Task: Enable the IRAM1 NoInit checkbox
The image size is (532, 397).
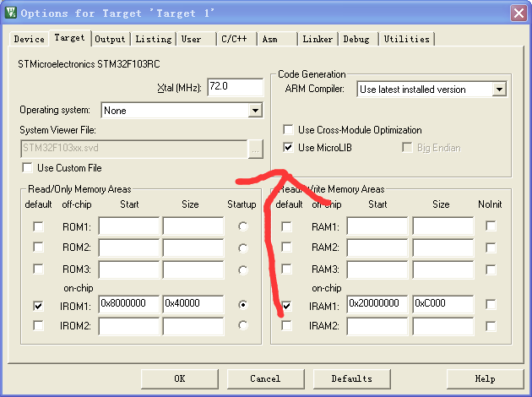Action: coord(491,304)
